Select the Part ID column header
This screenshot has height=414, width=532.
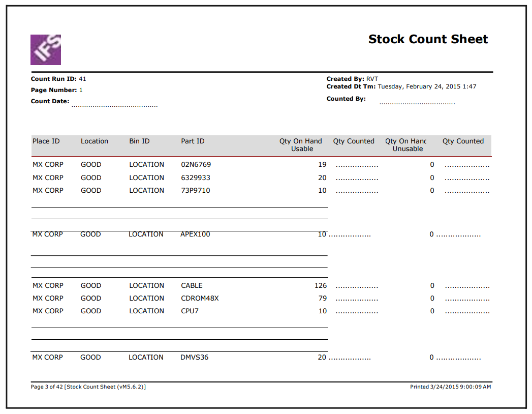[x=193, y=141]
